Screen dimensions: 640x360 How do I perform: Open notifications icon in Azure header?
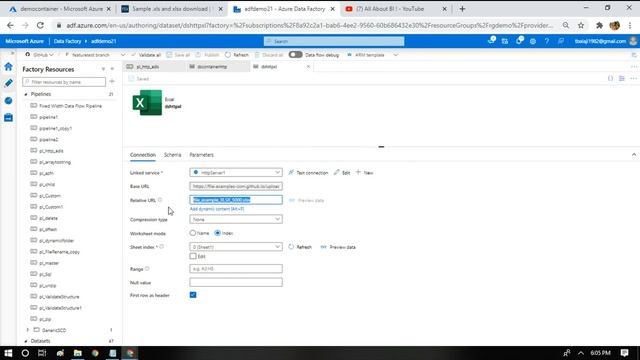pyautogui.click(x=519, y=41)
